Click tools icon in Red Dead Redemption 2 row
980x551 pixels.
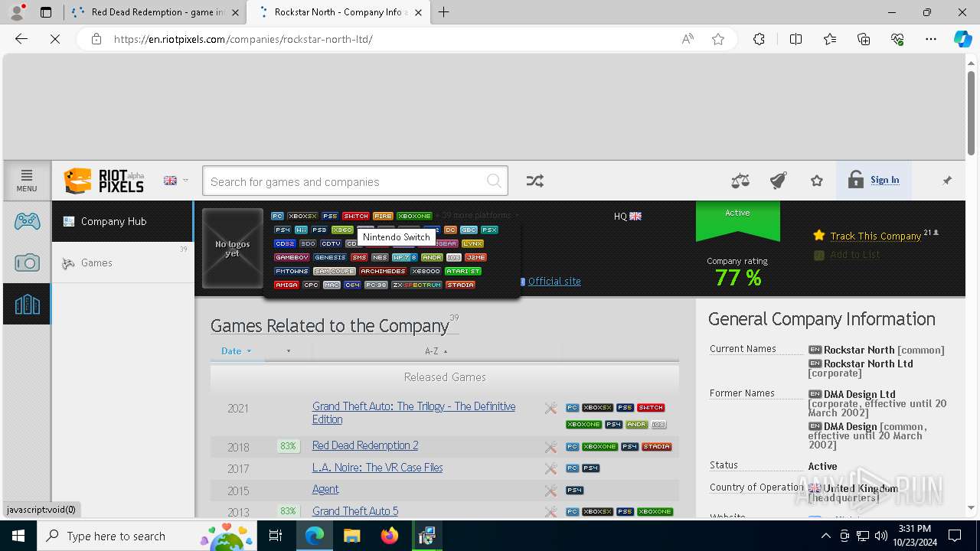[x=550, y=447]
